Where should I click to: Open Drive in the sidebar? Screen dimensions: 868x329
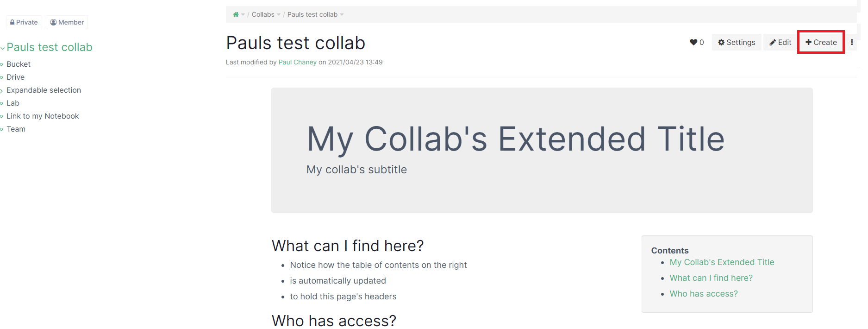pyautogui.click(x=15, y=77)
